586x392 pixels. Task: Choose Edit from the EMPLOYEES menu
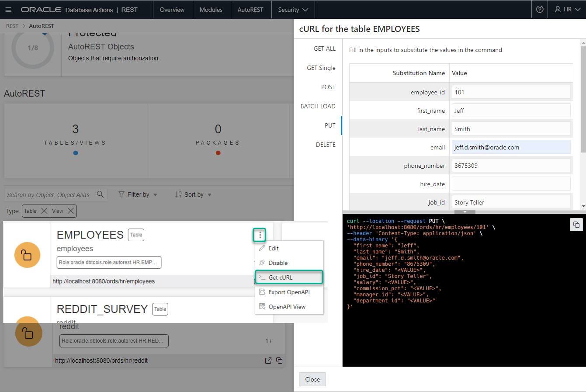pos(289,248)
